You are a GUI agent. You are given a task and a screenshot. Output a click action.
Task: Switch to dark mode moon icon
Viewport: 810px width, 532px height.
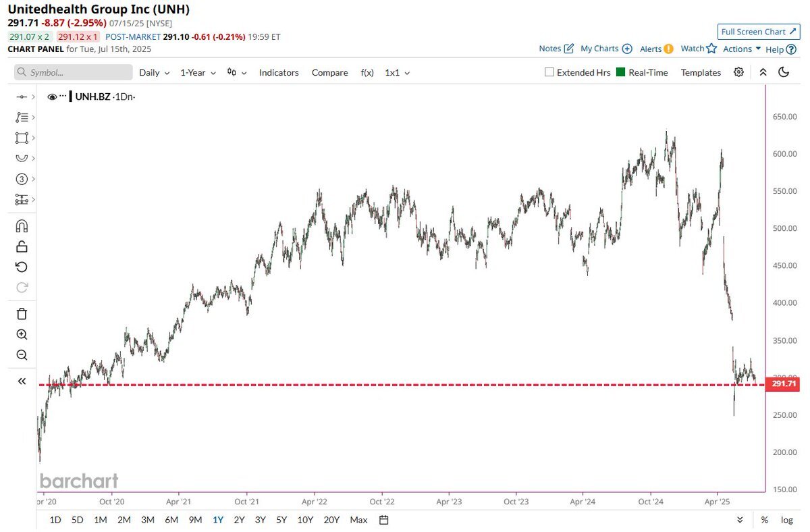[784, 72]
